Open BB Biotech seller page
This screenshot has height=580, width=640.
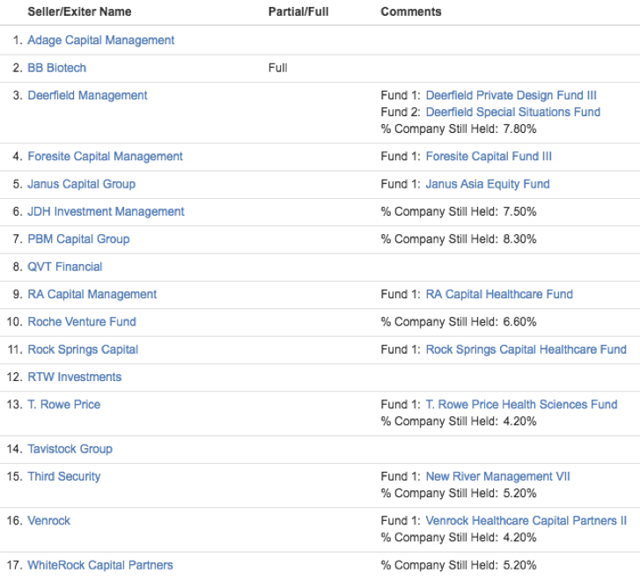click(57, 68)
